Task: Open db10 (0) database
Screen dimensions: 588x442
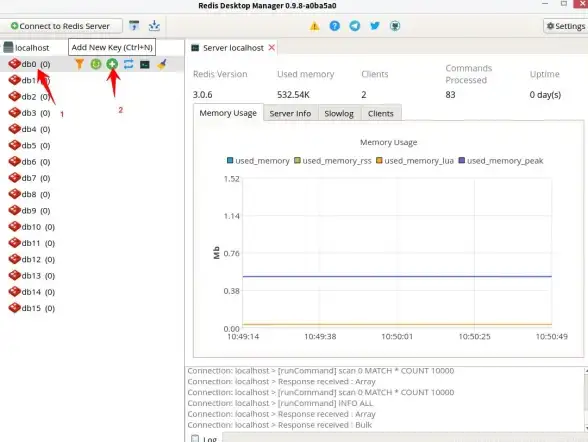Action: 38,227
